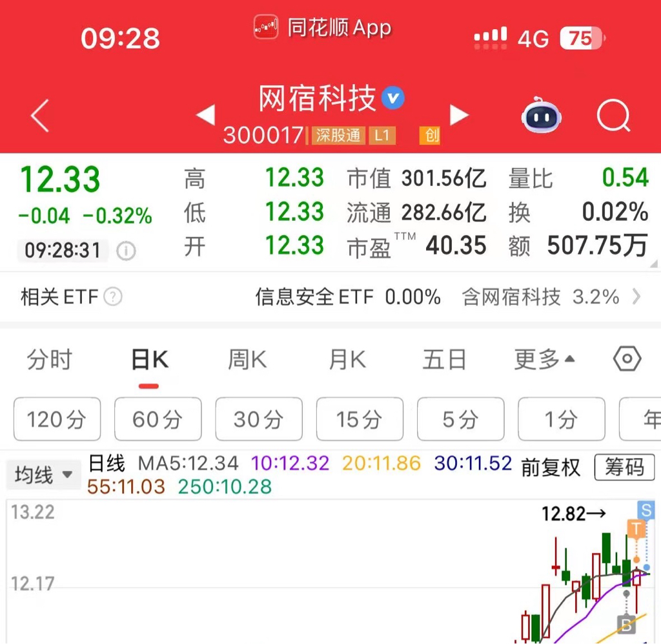Tap the blue verified V badge
The height and width of the screenshot is (644, 661).
click(x=393, y=98)
